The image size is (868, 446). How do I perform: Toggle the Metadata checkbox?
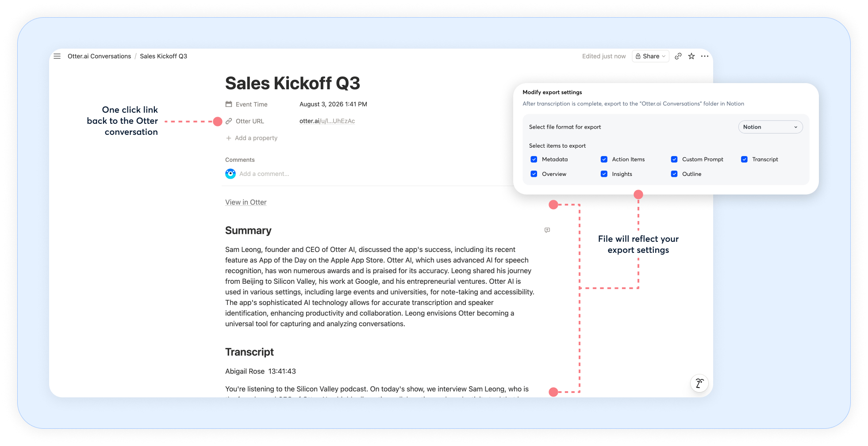coord(534,160)
